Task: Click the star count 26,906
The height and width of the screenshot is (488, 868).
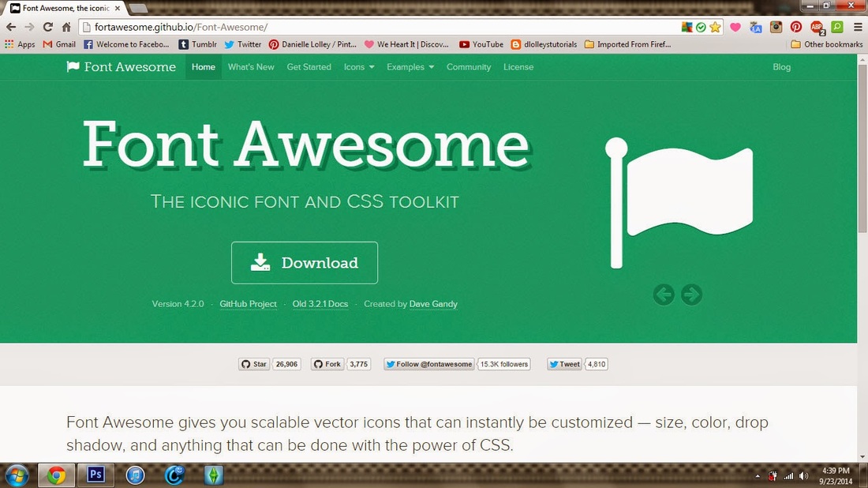Action: pos(286,364)
